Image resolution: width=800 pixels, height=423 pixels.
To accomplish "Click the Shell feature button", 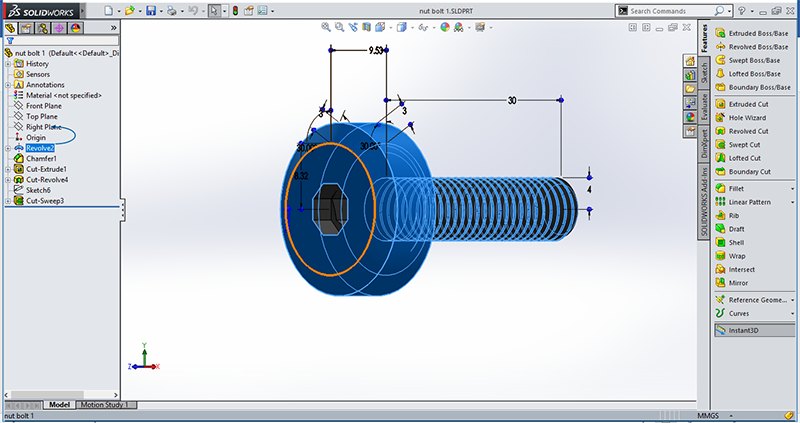I will click(730, 242).
